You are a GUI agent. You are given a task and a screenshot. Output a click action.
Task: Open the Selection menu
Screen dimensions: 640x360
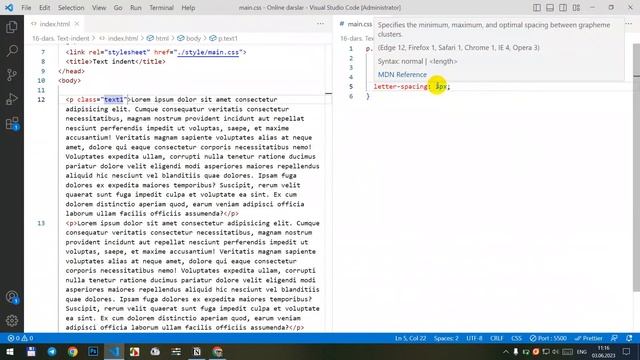point(71,7)
